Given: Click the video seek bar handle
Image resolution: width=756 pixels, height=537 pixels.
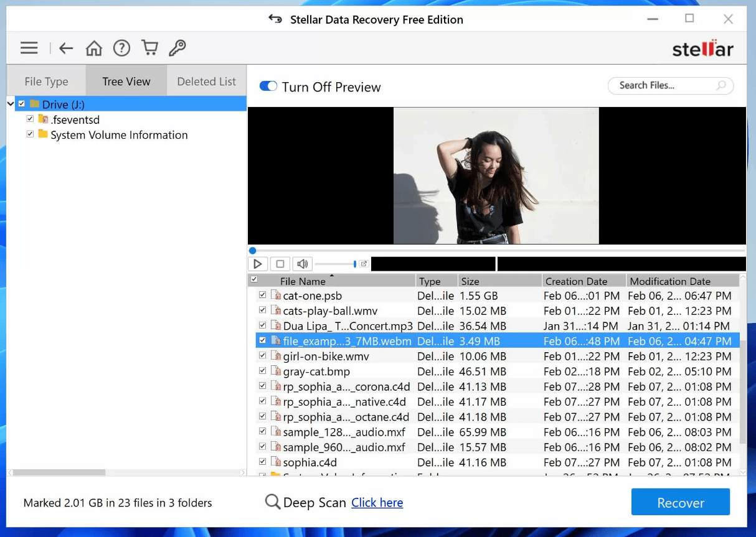Looking at the screenshot, I should click(252, 251).
